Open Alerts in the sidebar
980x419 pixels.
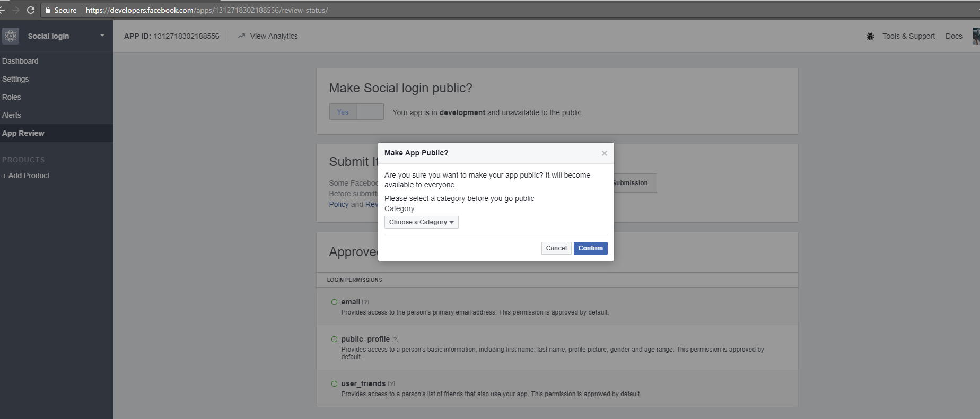point(12,115)
